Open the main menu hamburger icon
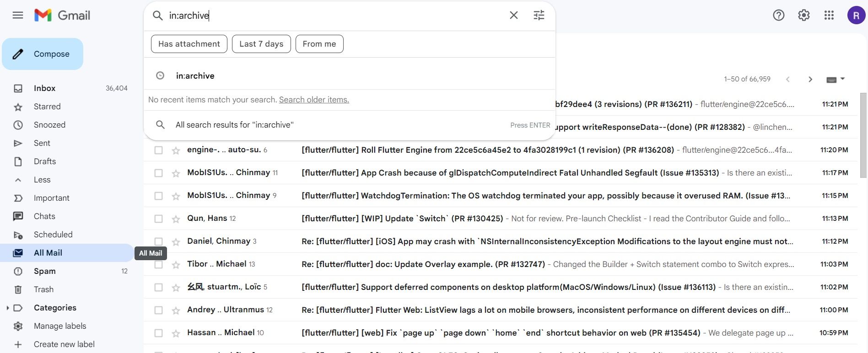Screen dimensions: 868x353 click(x=18, y=16)
